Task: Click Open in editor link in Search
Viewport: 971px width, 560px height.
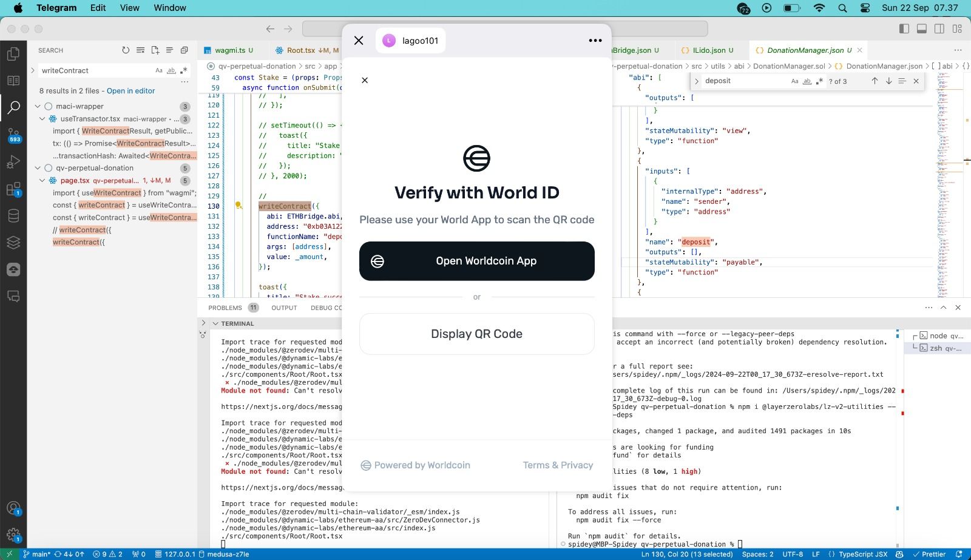Action: pos(130,91)
